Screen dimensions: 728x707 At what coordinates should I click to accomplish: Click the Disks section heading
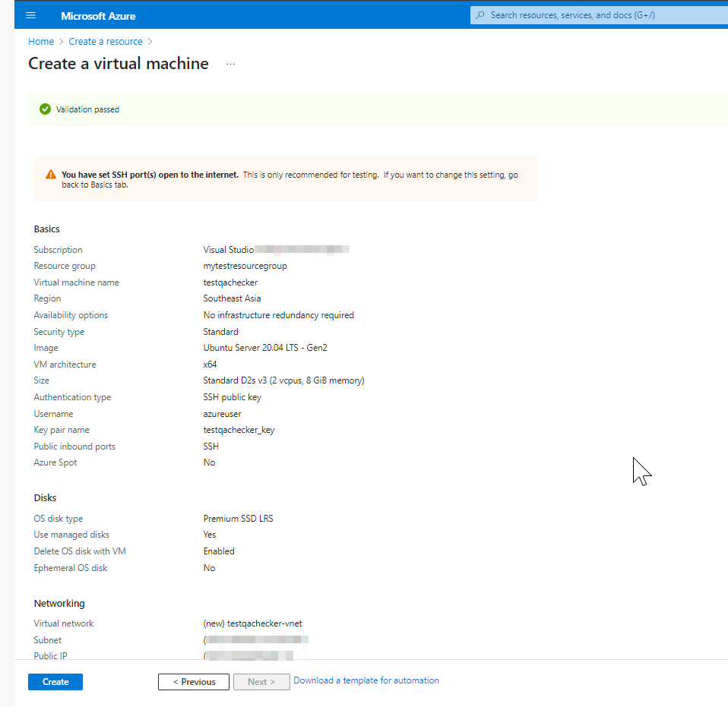(x=45, y=497)
